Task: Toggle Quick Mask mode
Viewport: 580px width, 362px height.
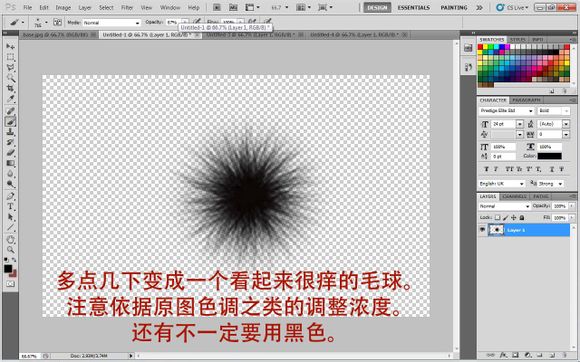Action: click(10, 284)
